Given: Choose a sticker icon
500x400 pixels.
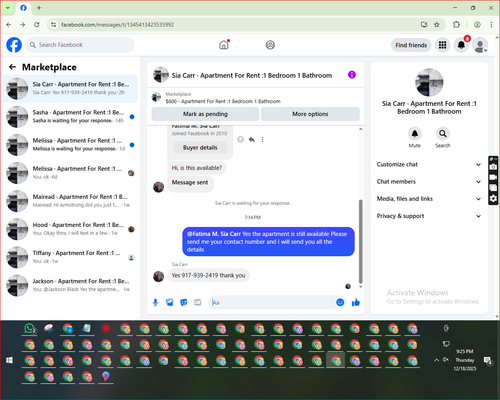Looking at the screenshot, I should [x=184, y=302].
